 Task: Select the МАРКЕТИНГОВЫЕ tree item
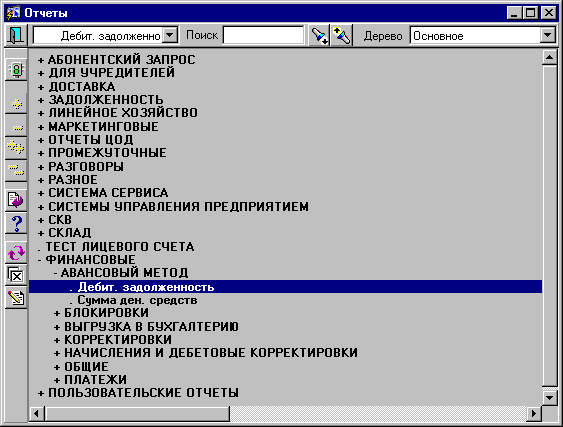pyautogui.click(x=103, y=127)
